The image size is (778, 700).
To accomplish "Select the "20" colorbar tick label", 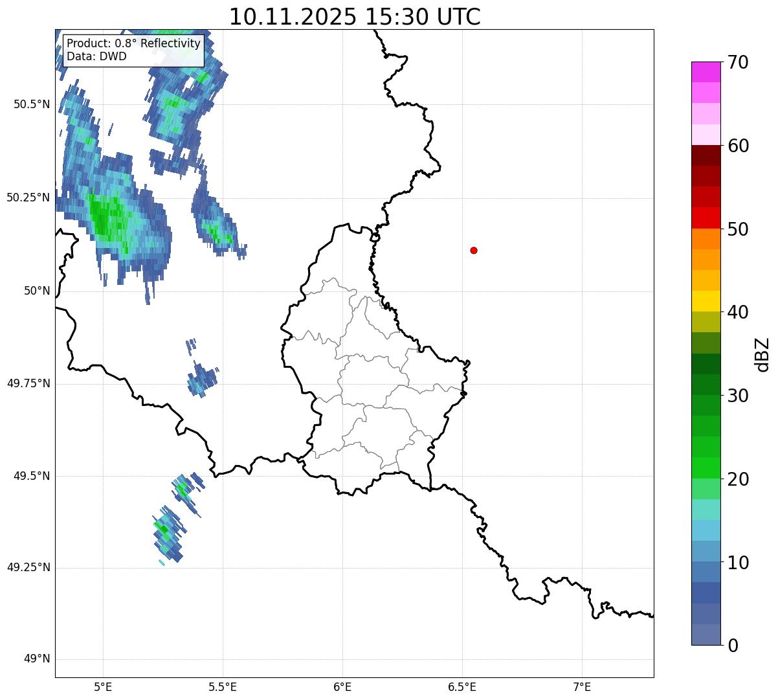I will 737,479.
